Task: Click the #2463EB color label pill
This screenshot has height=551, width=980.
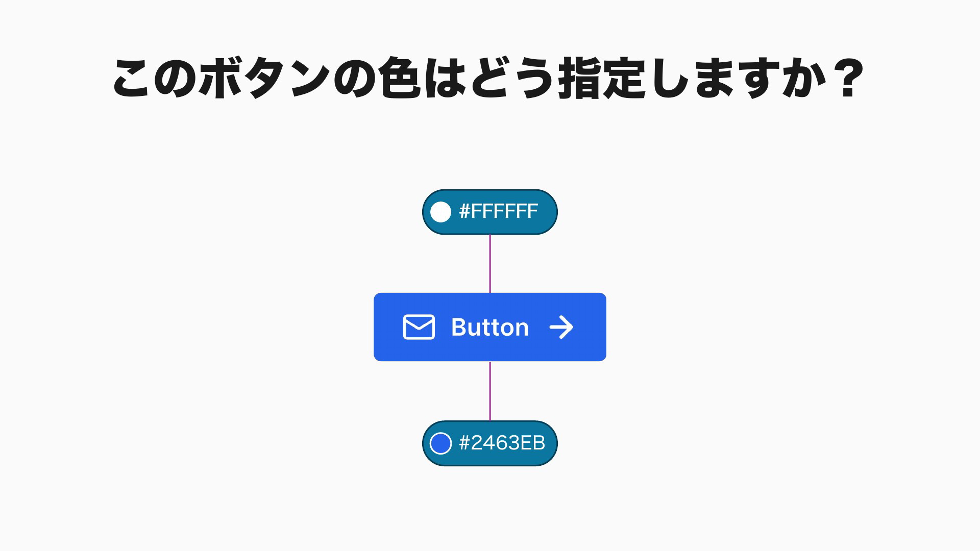Action: [x=490, y=443]
